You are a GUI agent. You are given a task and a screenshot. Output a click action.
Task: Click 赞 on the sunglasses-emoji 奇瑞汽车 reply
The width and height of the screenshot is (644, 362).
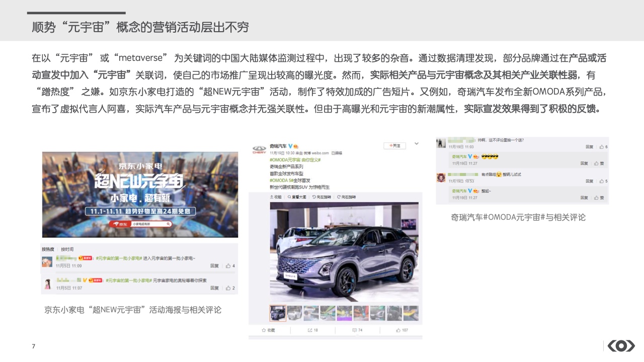[599, 163]
